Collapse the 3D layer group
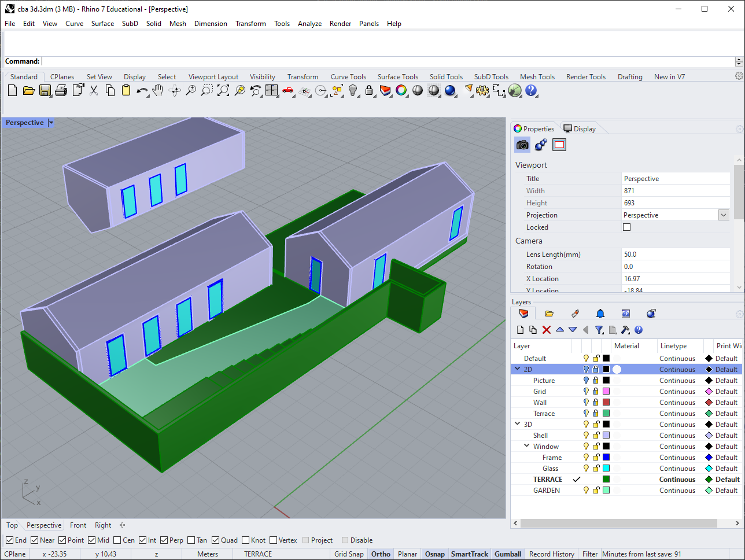The height and width of the screenshot is (560, 745). [x=518, y=423]
